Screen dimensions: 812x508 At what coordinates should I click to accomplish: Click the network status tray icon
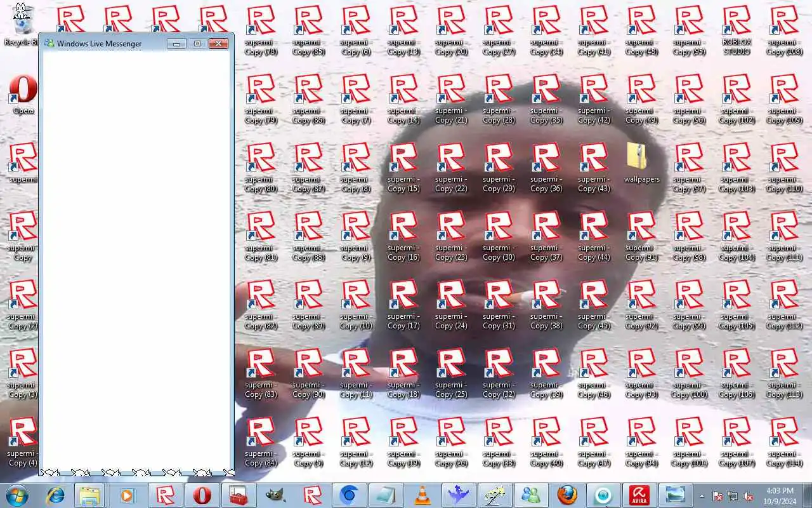coord(733,496)
